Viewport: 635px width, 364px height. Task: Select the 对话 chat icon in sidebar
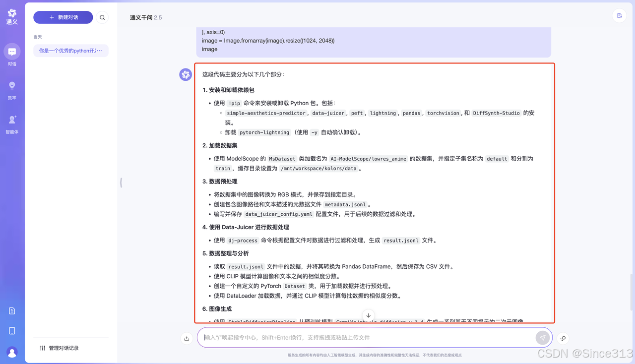point(11,52)
